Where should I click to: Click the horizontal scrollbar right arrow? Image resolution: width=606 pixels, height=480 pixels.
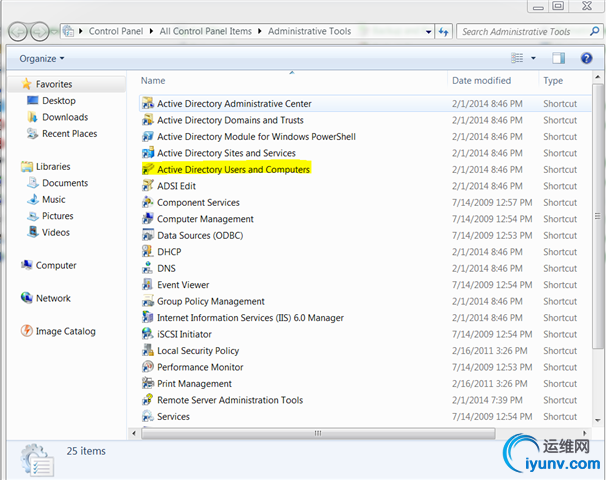(x=585, y=433)
